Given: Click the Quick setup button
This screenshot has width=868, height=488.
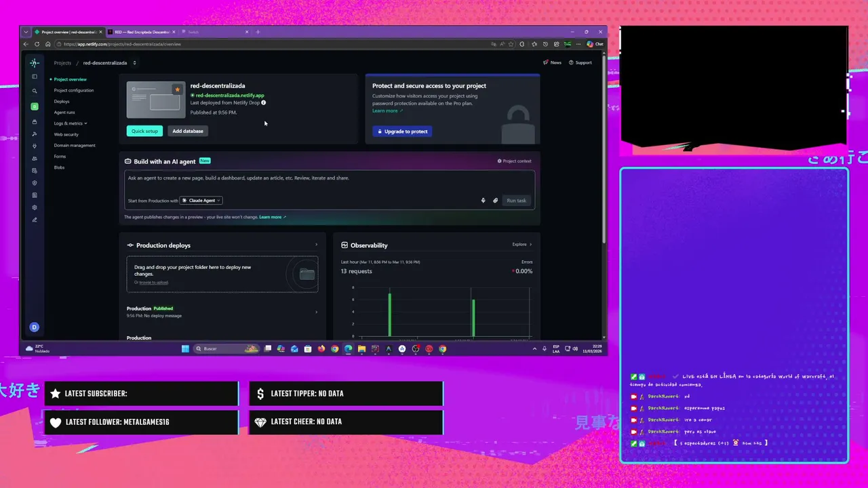Looking at the screenshot, I should tap(144, 131).
